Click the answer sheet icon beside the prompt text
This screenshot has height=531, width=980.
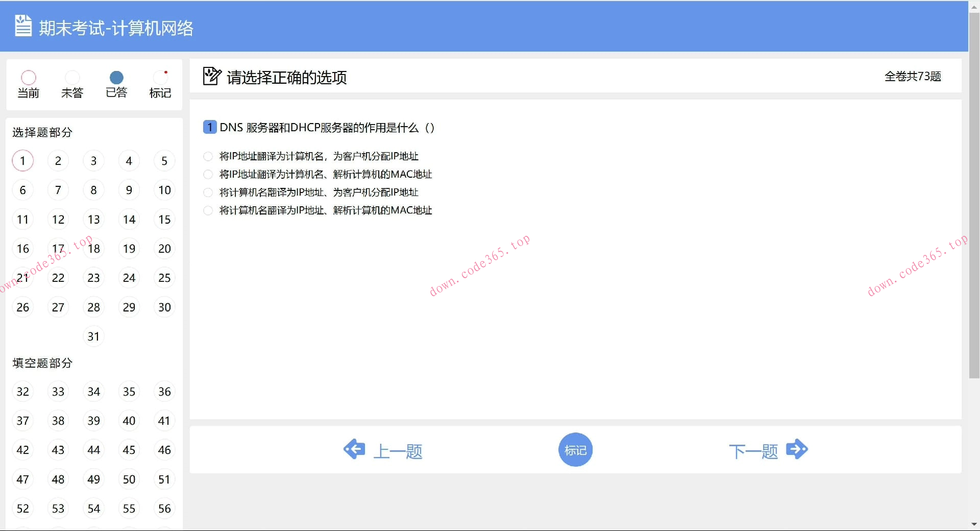(x=211, y=77)
